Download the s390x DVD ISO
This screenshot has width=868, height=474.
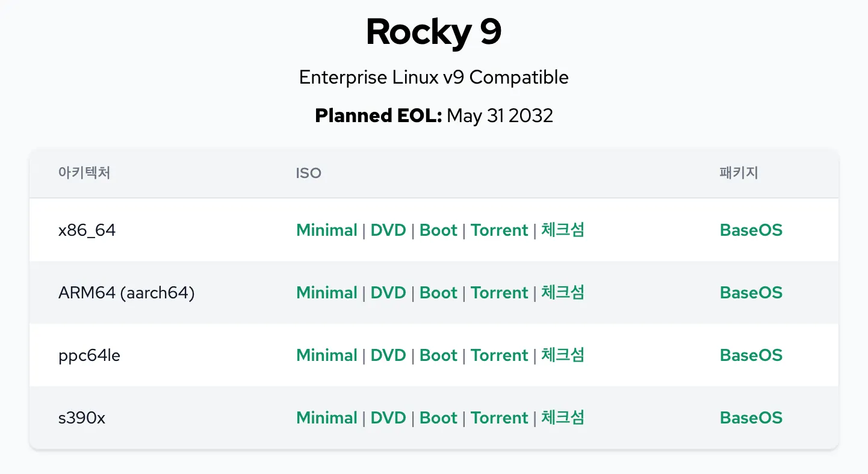pos(388,418)
